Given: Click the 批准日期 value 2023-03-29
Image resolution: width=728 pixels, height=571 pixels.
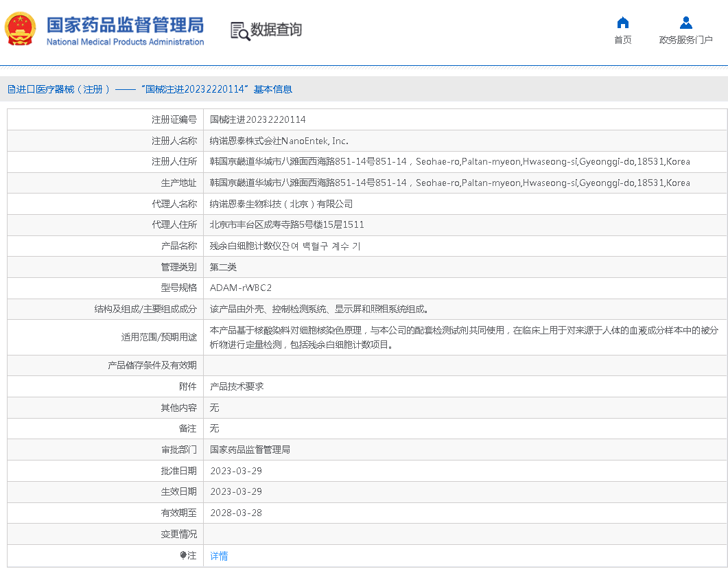Looking at the screenshot, I should click(235, 471).
